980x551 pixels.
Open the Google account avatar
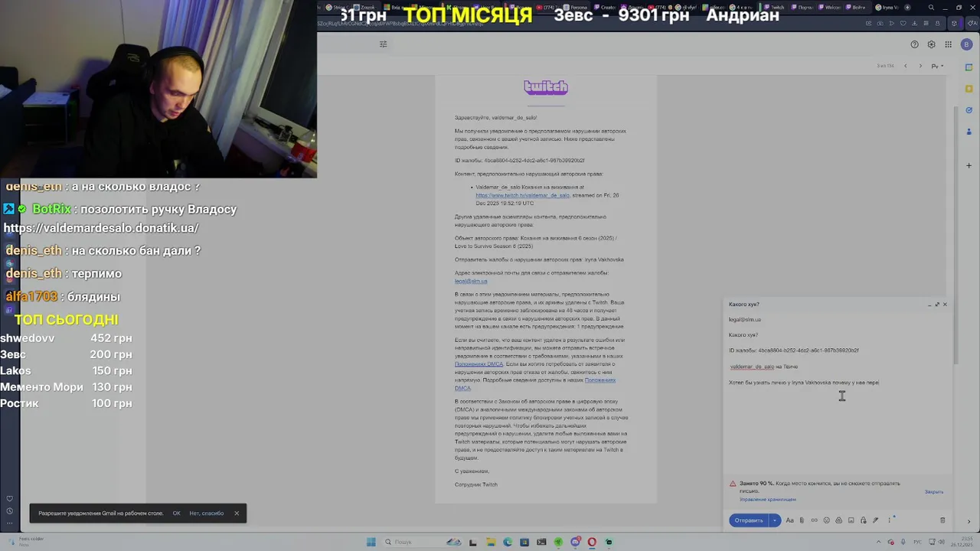966,44
